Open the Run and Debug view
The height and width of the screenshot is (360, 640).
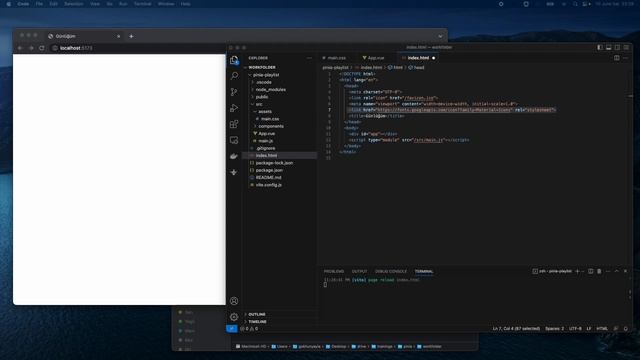click(x=234, y=108)
